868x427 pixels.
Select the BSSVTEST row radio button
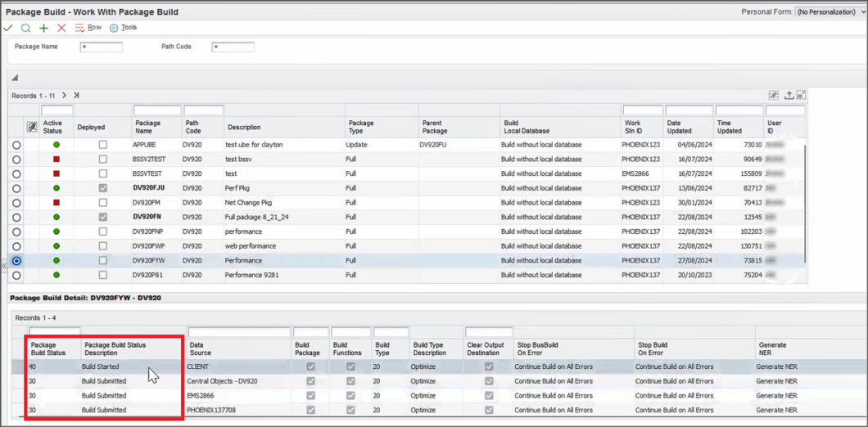16,173
